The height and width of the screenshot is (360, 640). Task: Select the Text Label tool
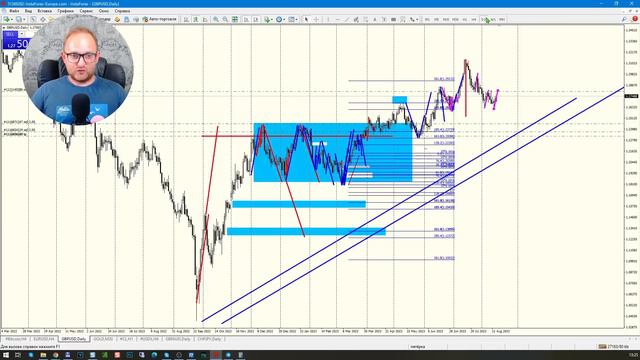(x=384, y=19)
